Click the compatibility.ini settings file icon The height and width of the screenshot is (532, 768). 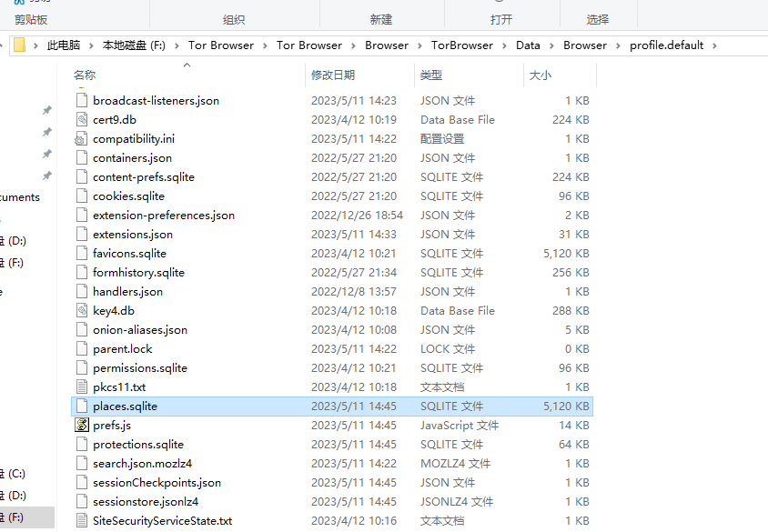81,139
